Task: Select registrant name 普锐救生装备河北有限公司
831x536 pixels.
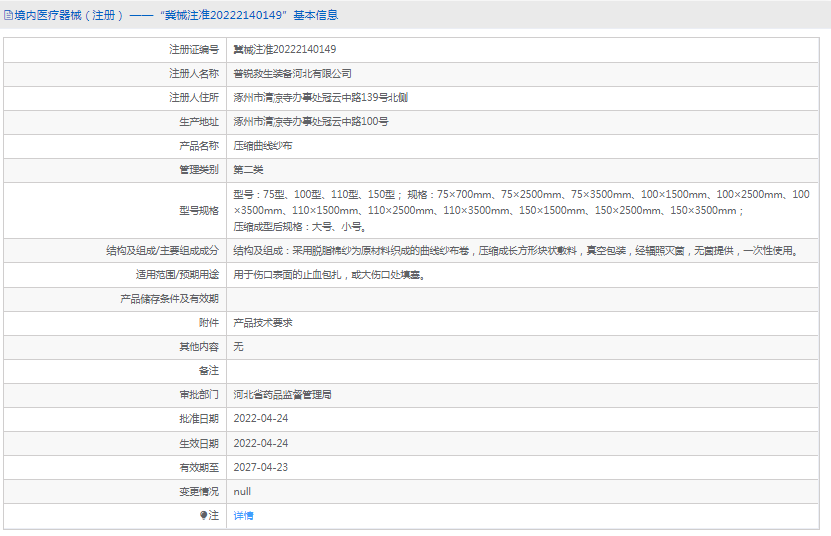Action: pos(293,74)
